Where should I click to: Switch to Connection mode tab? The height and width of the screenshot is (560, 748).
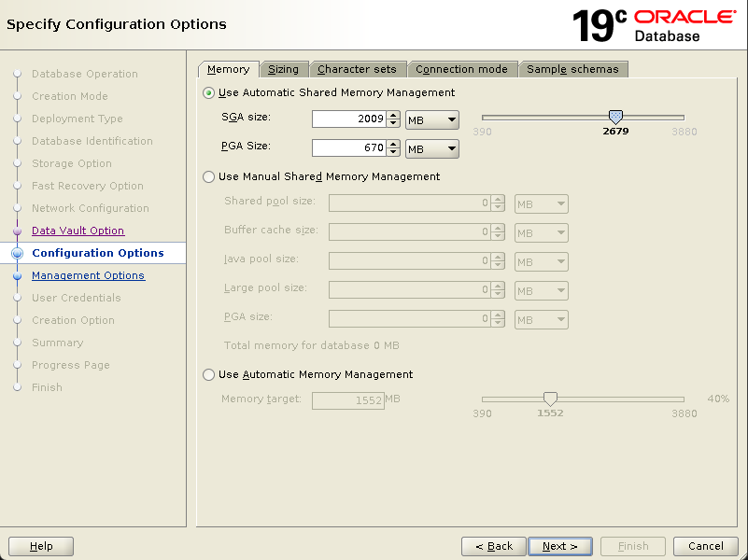(461, 70)
